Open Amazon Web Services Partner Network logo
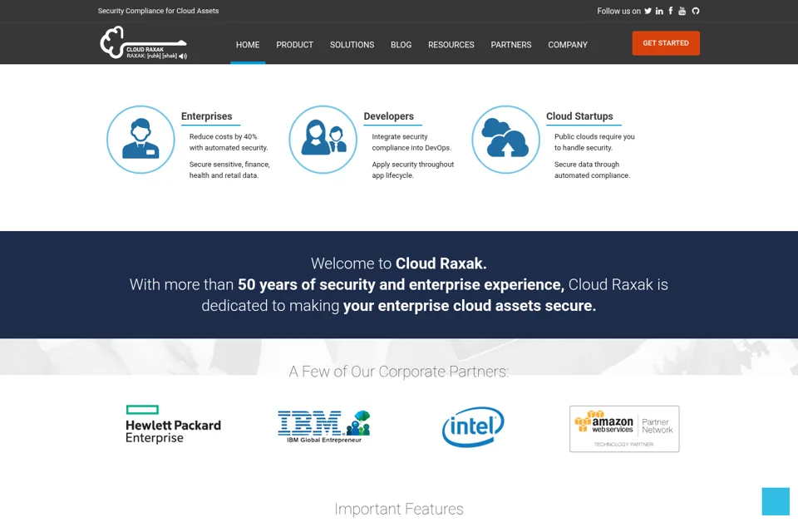798x532 pixels. click(x=624, y=429)
